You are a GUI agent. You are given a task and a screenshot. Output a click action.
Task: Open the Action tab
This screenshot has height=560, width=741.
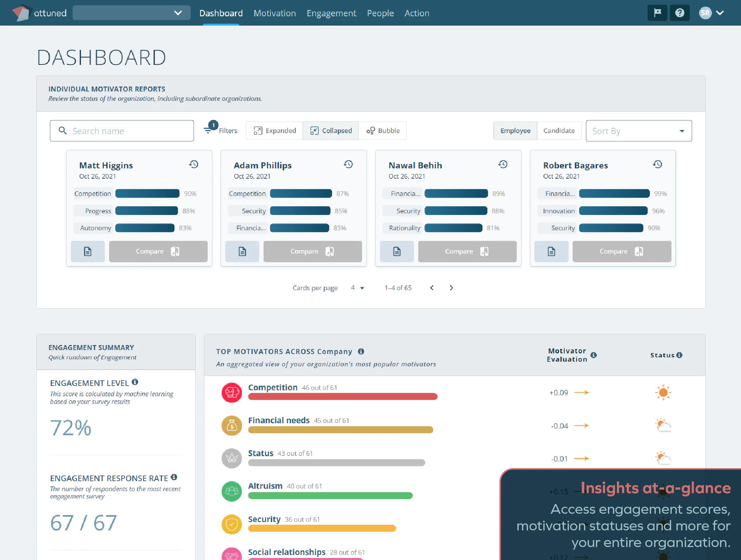(417, 13)
